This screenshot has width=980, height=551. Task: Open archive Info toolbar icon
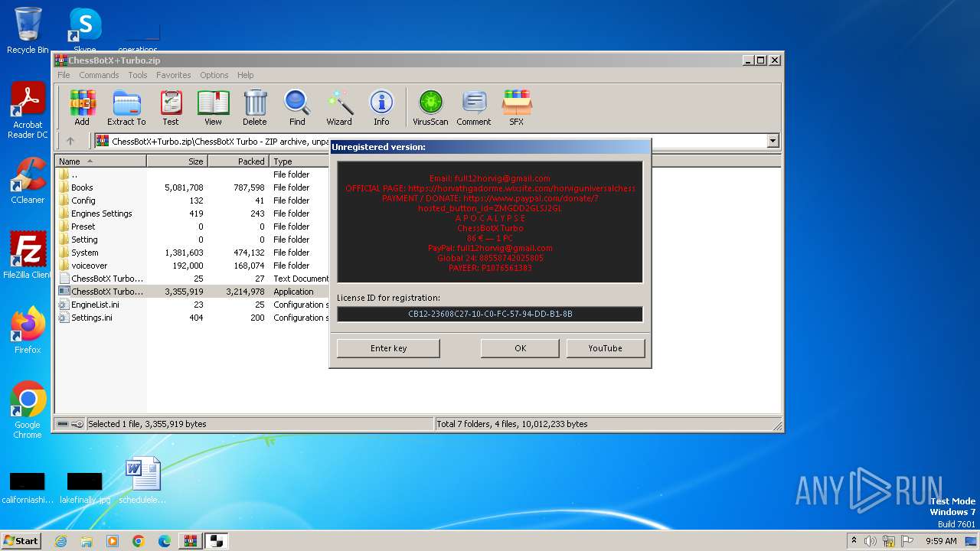click(x=381, y=108)
